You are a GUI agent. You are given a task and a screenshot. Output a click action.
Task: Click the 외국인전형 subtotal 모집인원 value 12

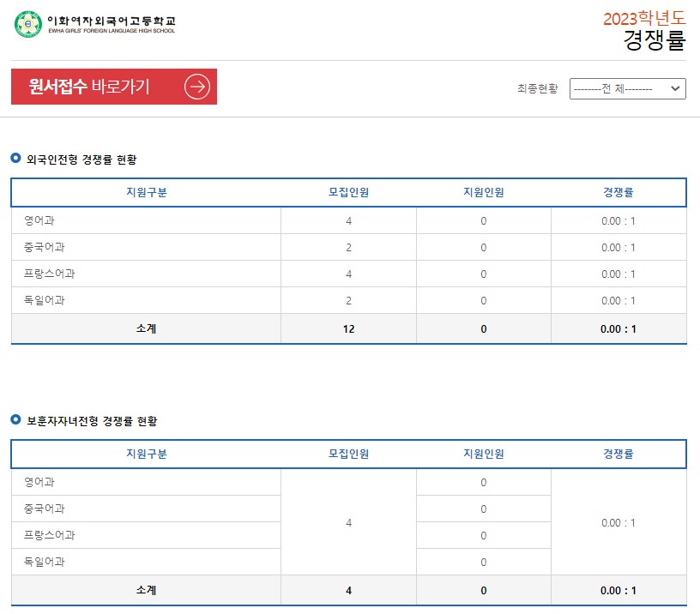pyautogui.click(x=348, y=328)
